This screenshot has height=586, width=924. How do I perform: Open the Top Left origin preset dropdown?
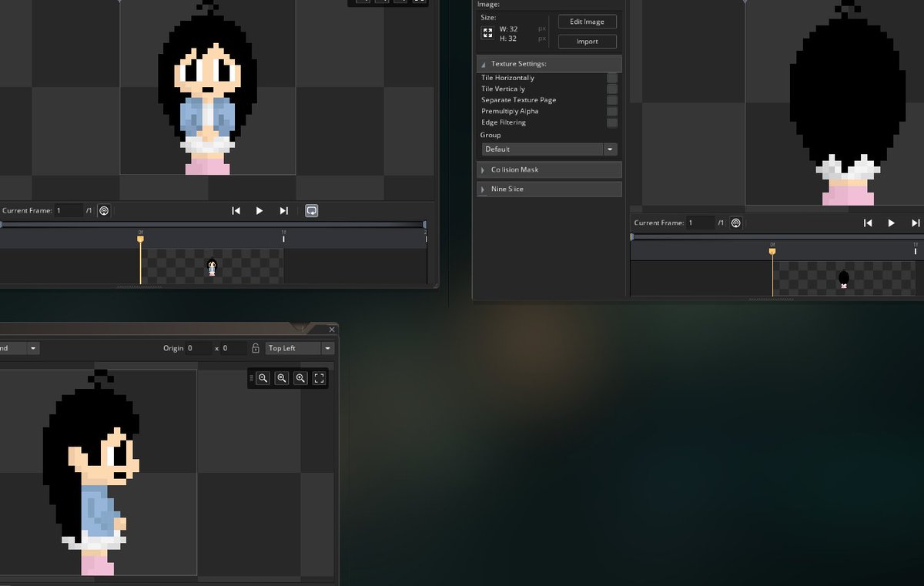pyautogui.click(x=300, y=348)
